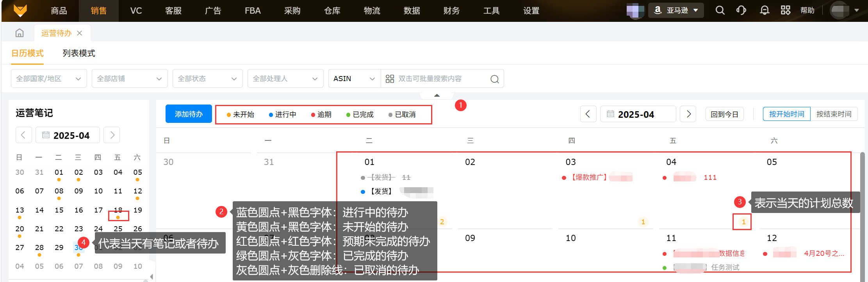Open the 设置 menu
The image size is (868, 282).
pos(531,11)
